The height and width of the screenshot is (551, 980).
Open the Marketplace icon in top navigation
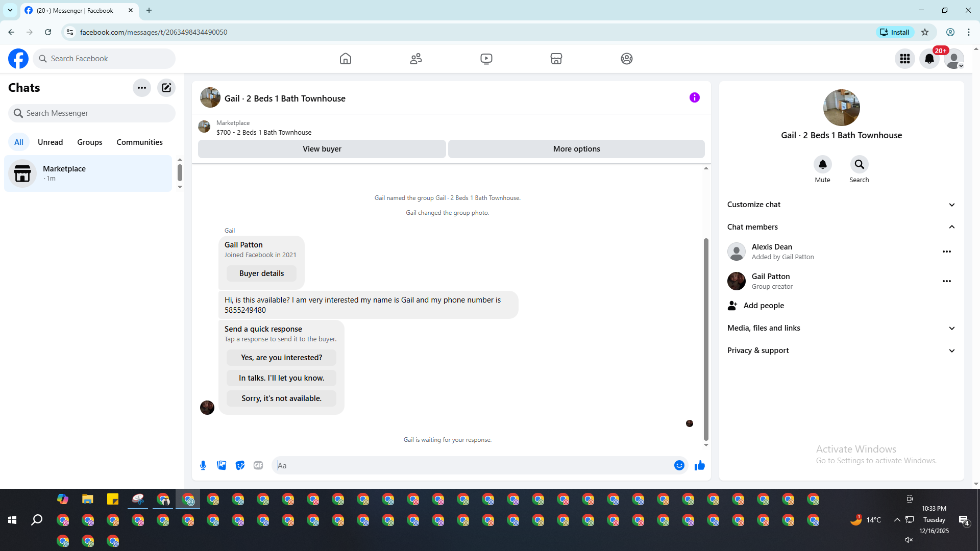coord(556,59)
